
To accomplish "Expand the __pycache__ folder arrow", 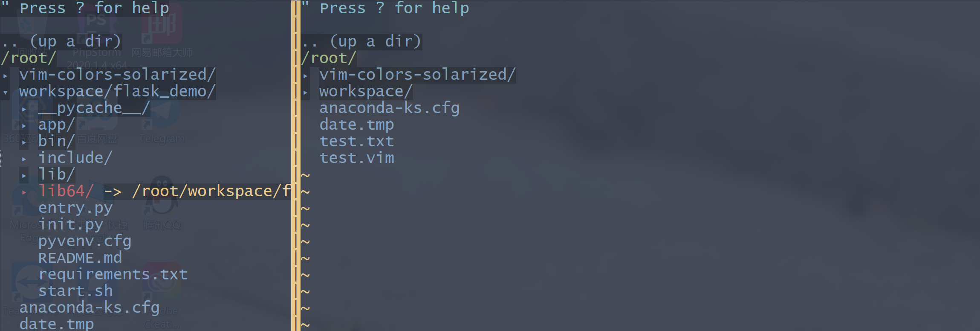I will (24, 109).
